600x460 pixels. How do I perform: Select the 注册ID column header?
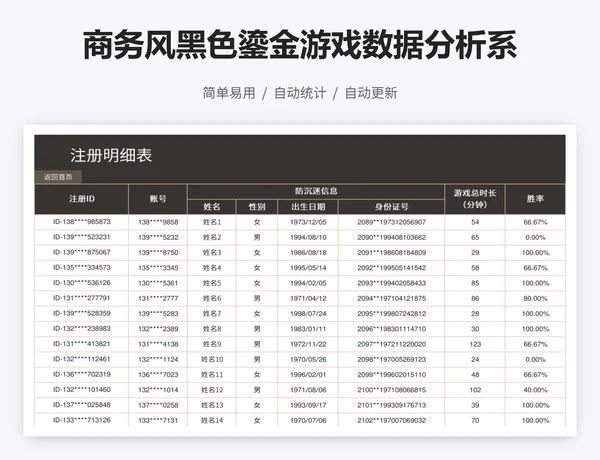click(x=82, y=199)
